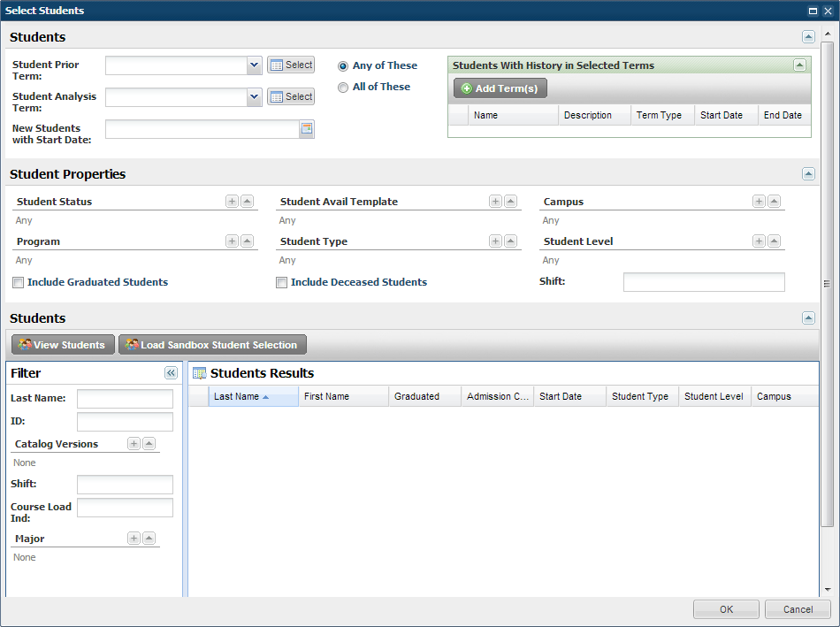Click the Start Date header in terms grid
The image size is (840, 627).
click(x=727, y=115)
